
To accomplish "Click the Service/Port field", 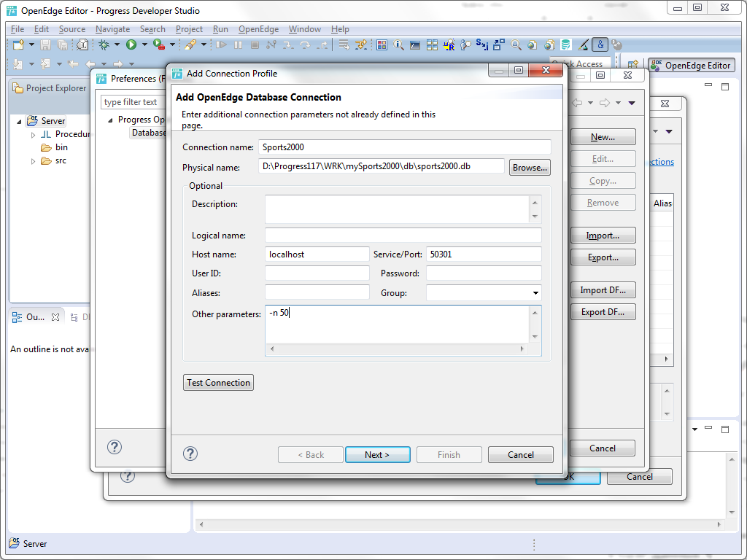I will tap(484, 254).
